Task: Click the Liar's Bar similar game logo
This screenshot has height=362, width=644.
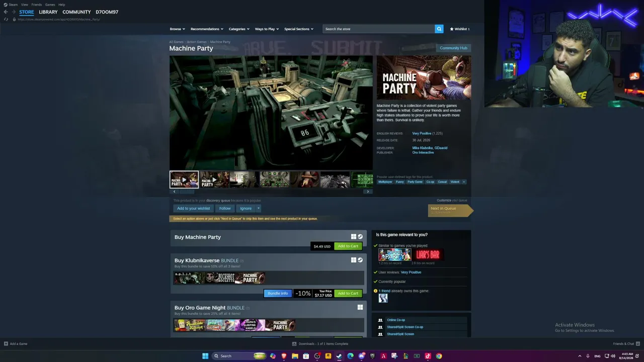Action: click(x=428, y=255)
